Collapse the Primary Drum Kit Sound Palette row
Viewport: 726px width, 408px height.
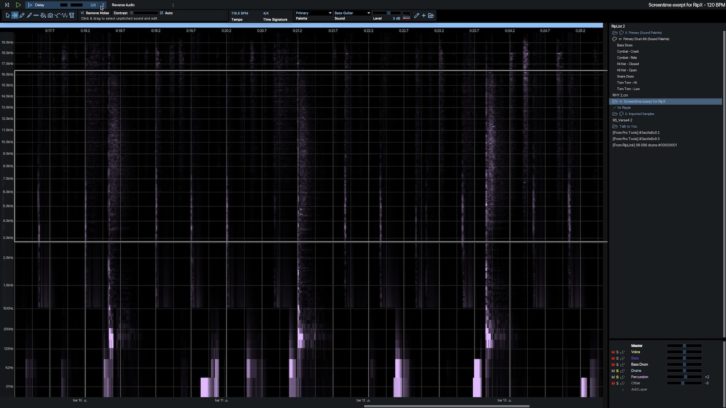click(x=641, y=39)
